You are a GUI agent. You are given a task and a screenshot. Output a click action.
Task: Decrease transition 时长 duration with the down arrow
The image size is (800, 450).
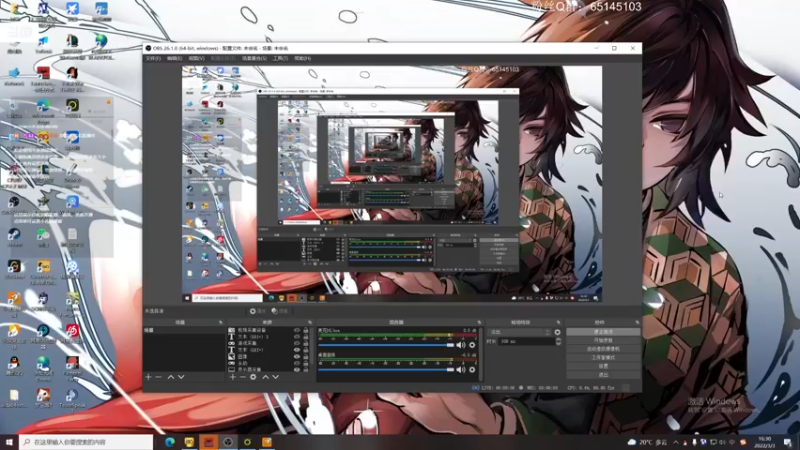[x=558, y=343]
